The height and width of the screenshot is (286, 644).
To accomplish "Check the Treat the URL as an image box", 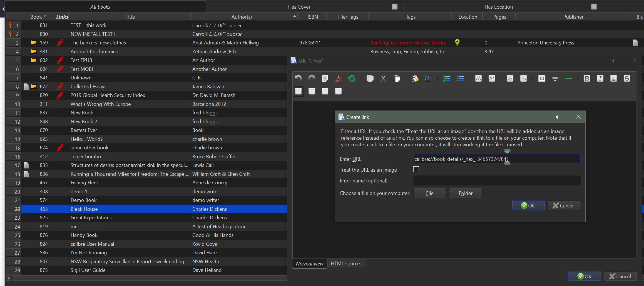I will point(416,169).
